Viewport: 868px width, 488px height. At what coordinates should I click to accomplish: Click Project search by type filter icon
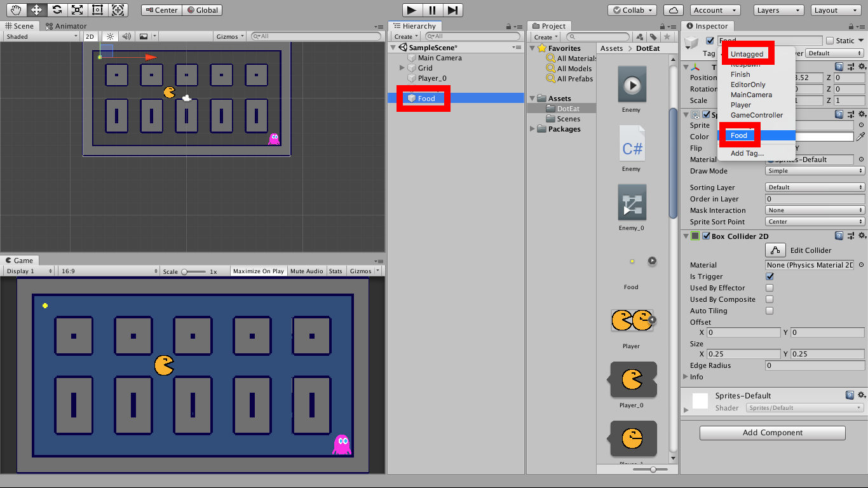[x=641, y=37]
